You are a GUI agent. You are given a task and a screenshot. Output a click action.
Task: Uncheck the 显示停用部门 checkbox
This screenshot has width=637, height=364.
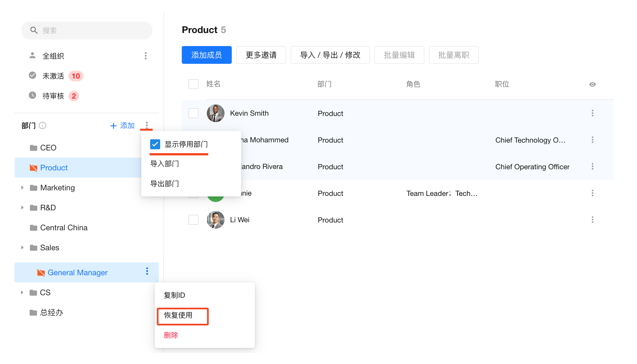[x=155, y=144]
